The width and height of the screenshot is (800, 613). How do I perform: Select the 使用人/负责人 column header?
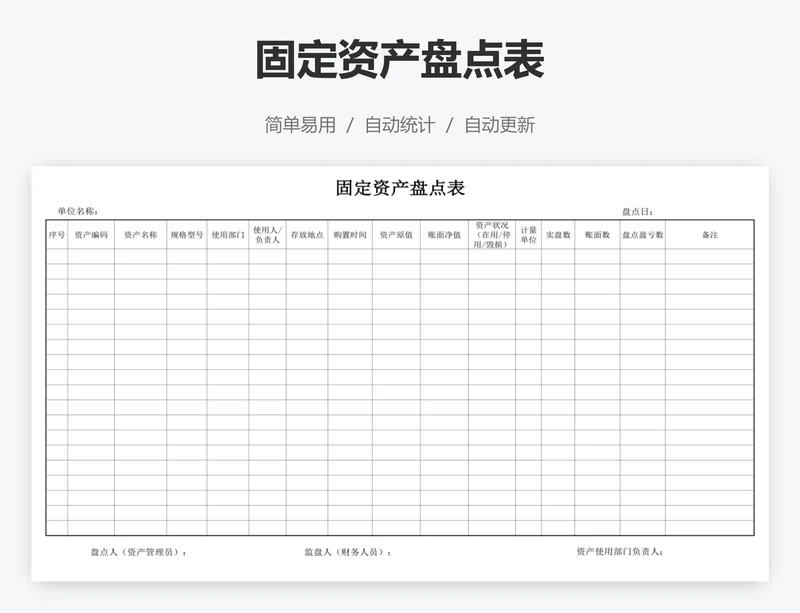267,235
